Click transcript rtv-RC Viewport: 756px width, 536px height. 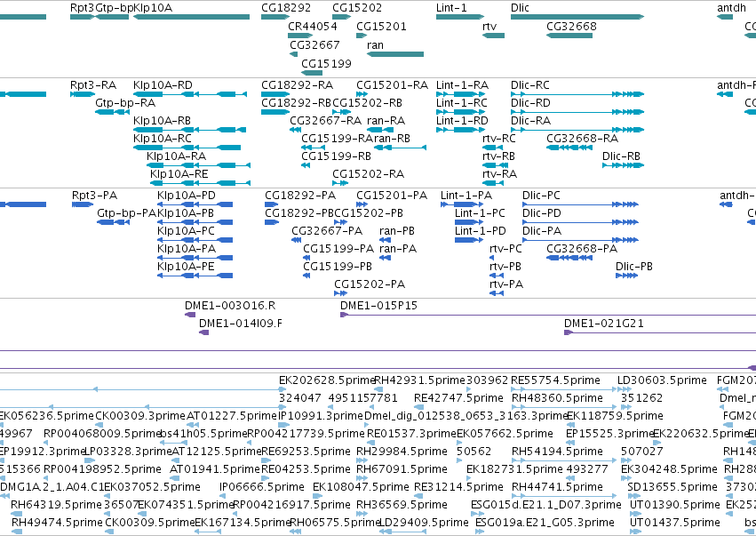(x=493, y=148)
